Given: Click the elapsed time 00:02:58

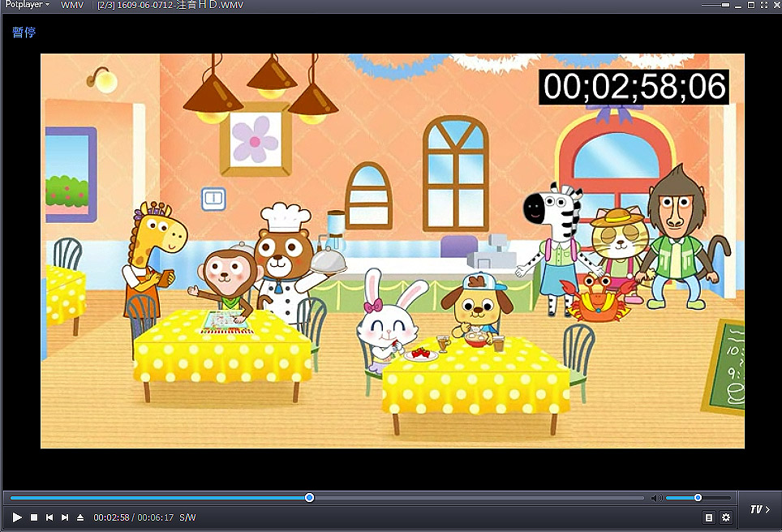Looking at the screenshot, I should 111,517.
